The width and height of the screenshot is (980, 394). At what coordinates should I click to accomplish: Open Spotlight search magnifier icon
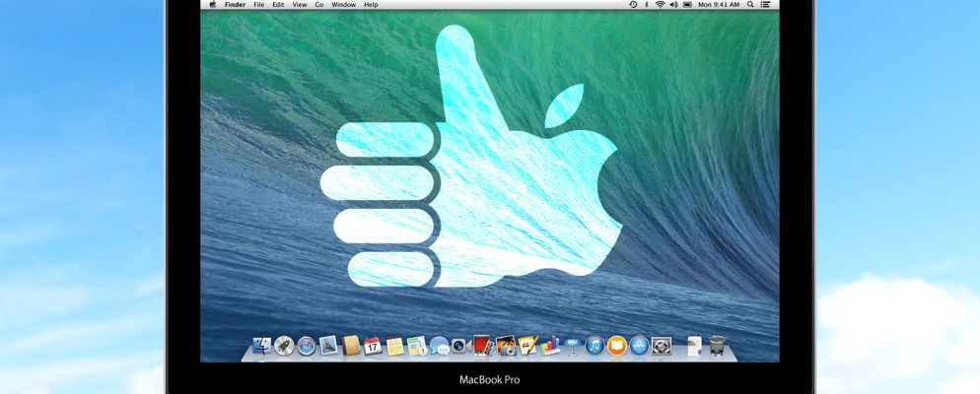pyautogui.click(x=751, y=4)
